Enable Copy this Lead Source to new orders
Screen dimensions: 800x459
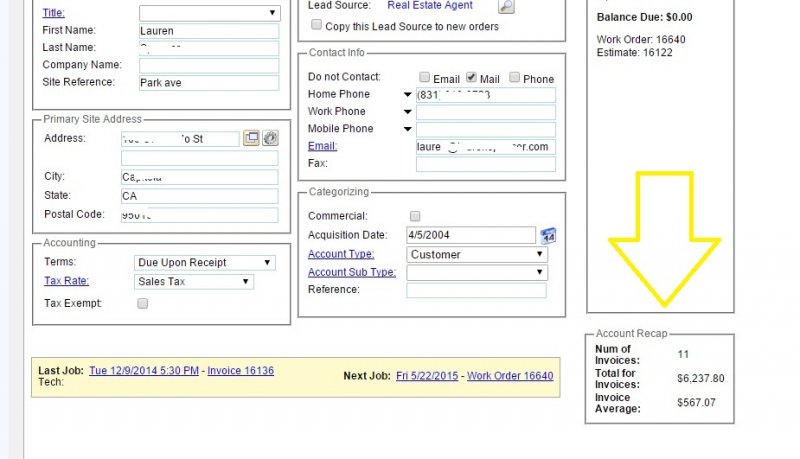click(317, 26)
